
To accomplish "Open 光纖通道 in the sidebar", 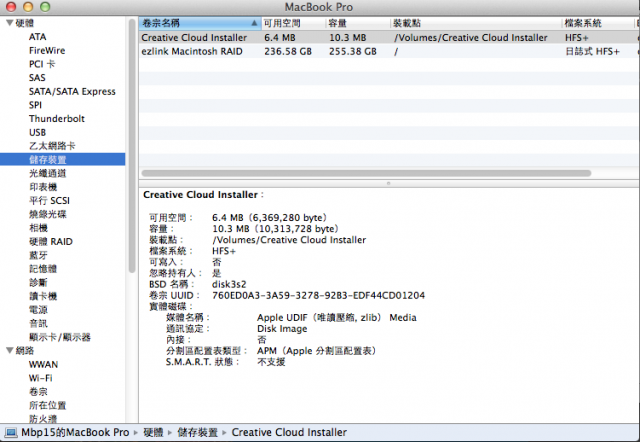I will tap(47, 173).
